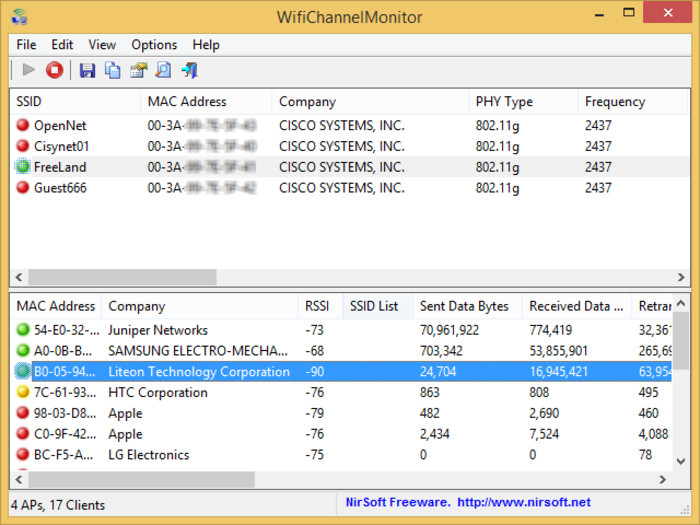Screen dimensions: 700x525
Task: Click the 7,524 received bytes cell
Action: (x=544, y=434)
